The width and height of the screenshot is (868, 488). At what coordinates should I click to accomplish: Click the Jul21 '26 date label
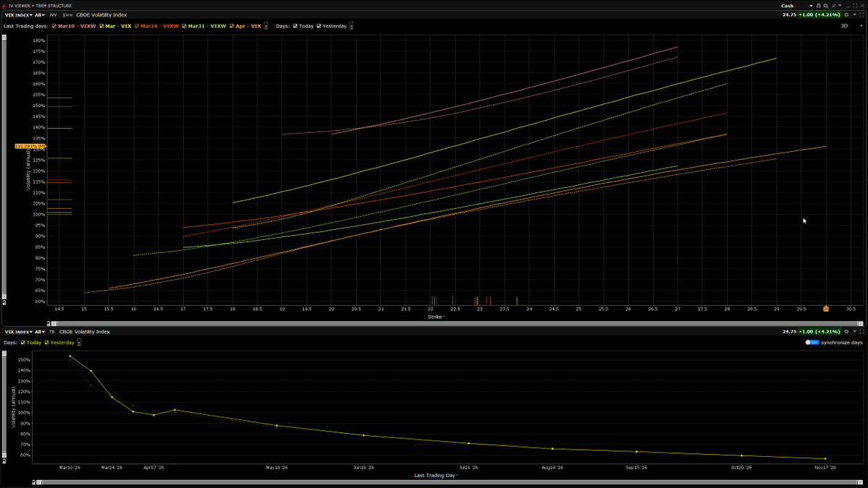(468, 468)
